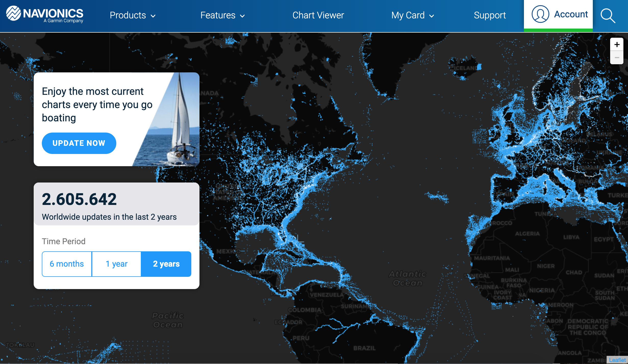This screenshot has height=364, width=628.
Task: Click the map zoom in button
Action: [x=617, y=44]
